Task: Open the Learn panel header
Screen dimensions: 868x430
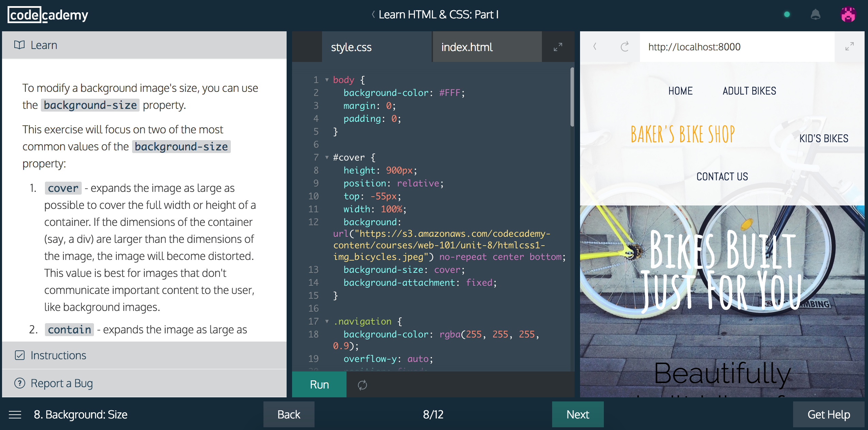Action: 144,45
